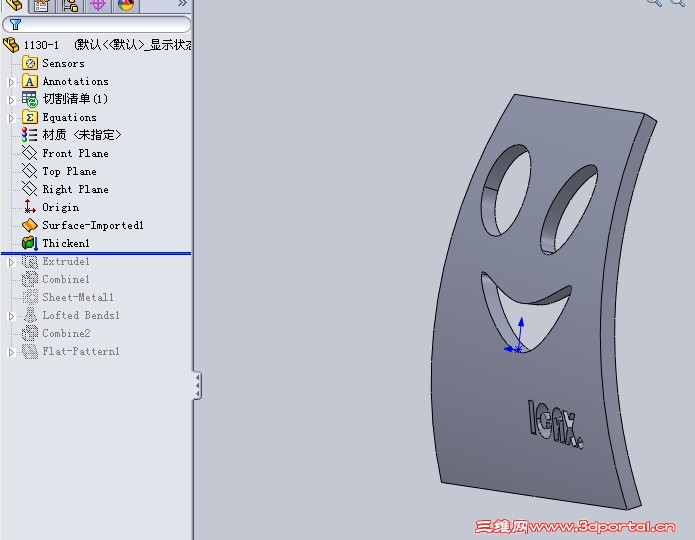Select the 'Equations' tree label

pos(69,117)
